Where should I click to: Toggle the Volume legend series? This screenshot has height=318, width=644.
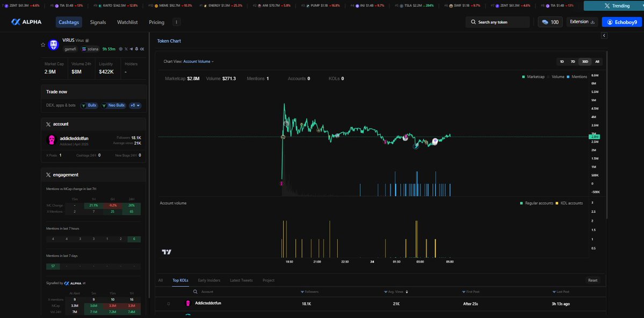556,77
